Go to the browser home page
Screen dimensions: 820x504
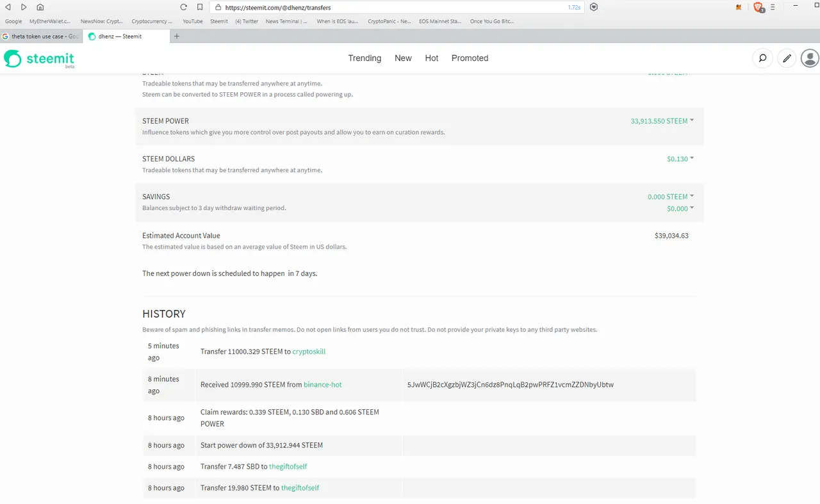(x=40, y=7)
